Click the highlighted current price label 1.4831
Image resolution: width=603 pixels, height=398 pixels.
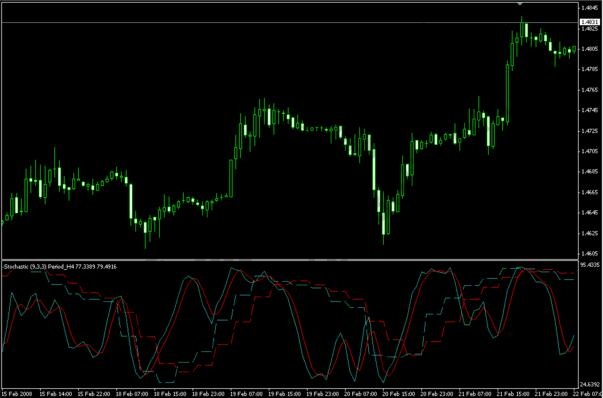click(x=590, y=23)
